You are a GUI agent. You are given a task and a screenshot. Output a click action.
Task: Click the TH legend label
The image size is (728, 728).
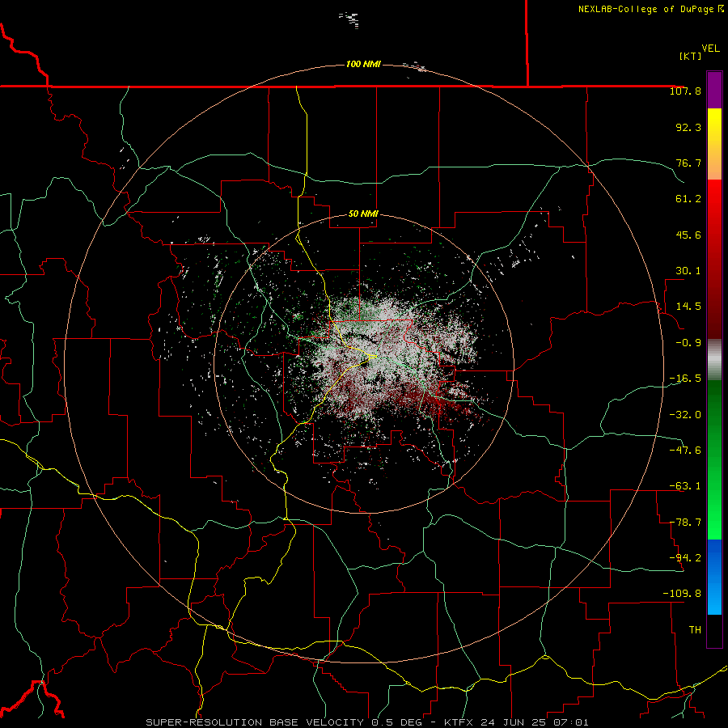point(695,630)
